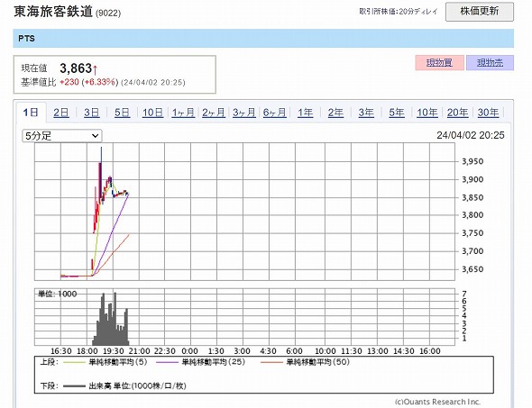Click the 19:30 time axis label
Image resolution: width=532 pixels, height=408 pixels.
click(114, 351)
